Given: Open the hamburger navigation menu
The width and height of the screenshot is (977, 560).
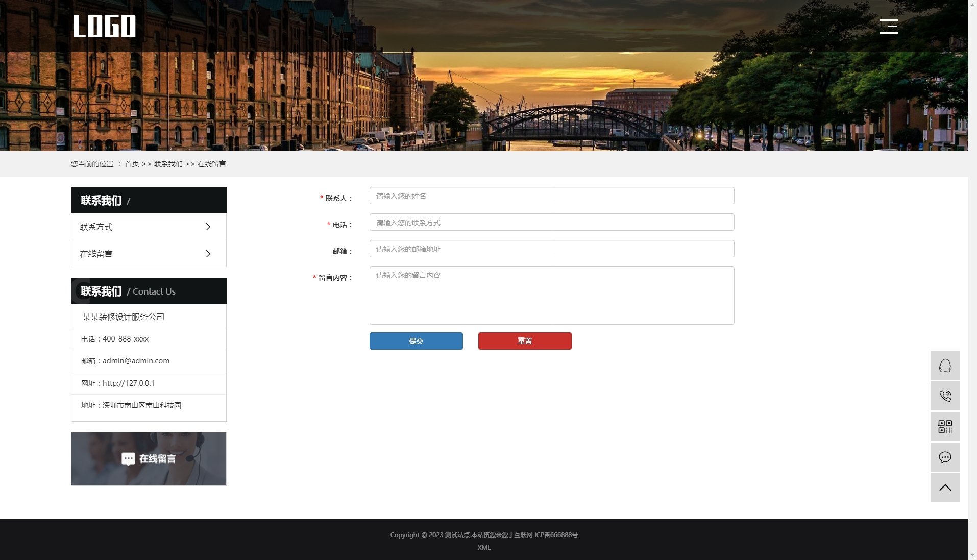Looking at the screenshot, I should [x=889, y=27].
